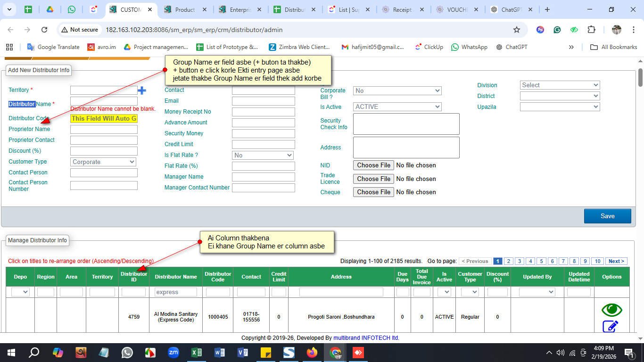This screenshot has height=362, width=644.
Task: Open Visio from the taskbar
Action: [x=243, y=353]
